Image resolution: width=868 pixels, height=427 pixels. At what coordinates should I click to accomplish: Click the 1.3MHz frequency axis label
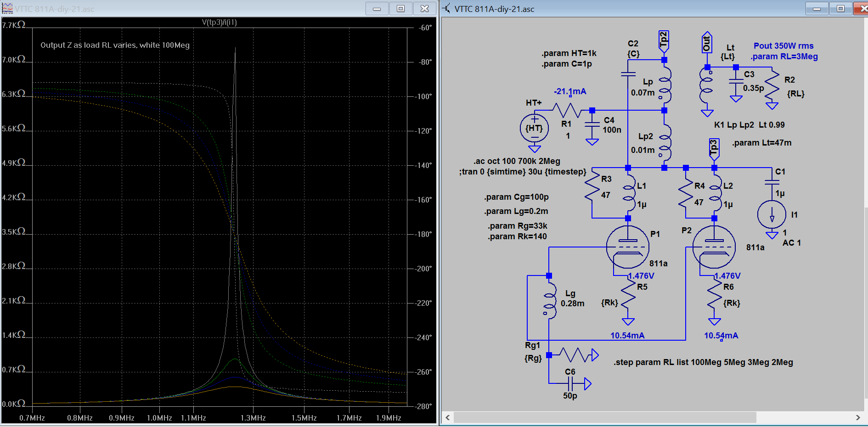coord(253,418)
